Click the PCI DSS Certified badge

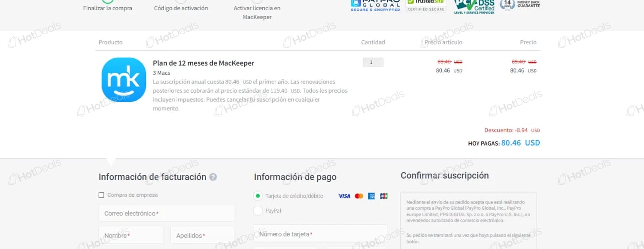474,6
